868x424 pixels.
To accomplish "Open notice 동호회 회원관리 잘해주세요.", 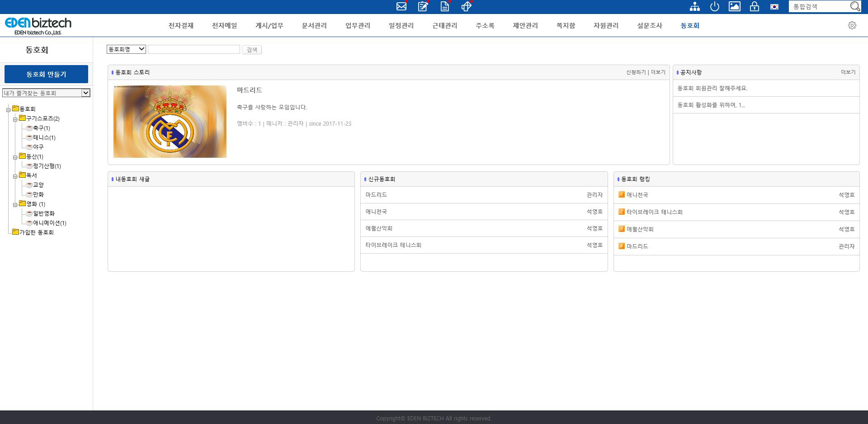I will tap(712, 88).
